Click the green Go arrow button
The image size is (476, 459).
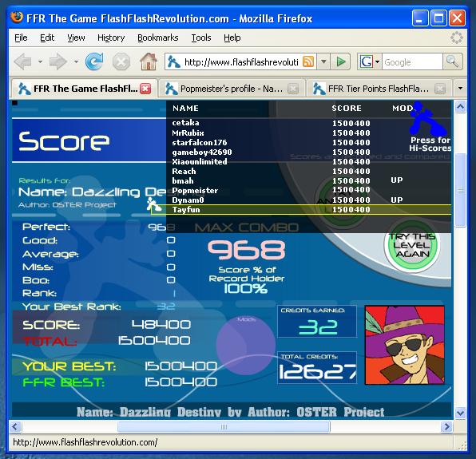(340, 62)
